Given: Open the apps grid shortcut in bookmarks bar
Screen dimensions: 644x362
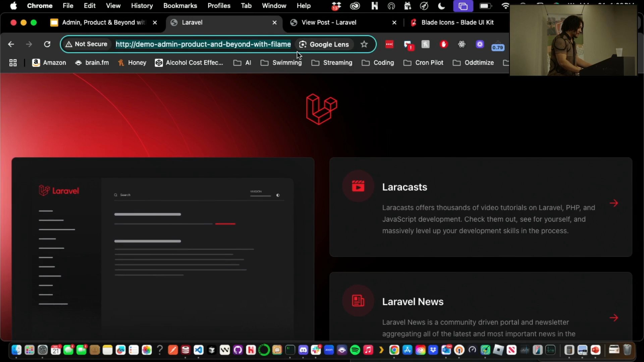Looking at the screenshot, I should pos(13,63).
